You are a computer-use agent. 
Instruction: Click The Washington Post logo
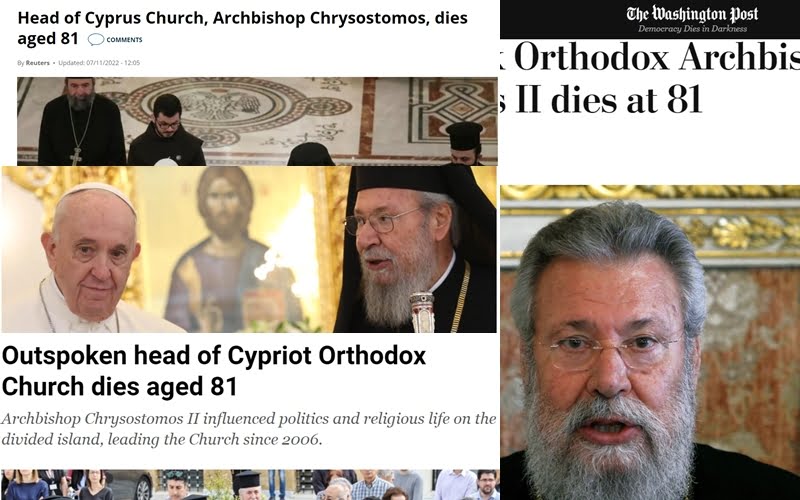click(692, 14)
